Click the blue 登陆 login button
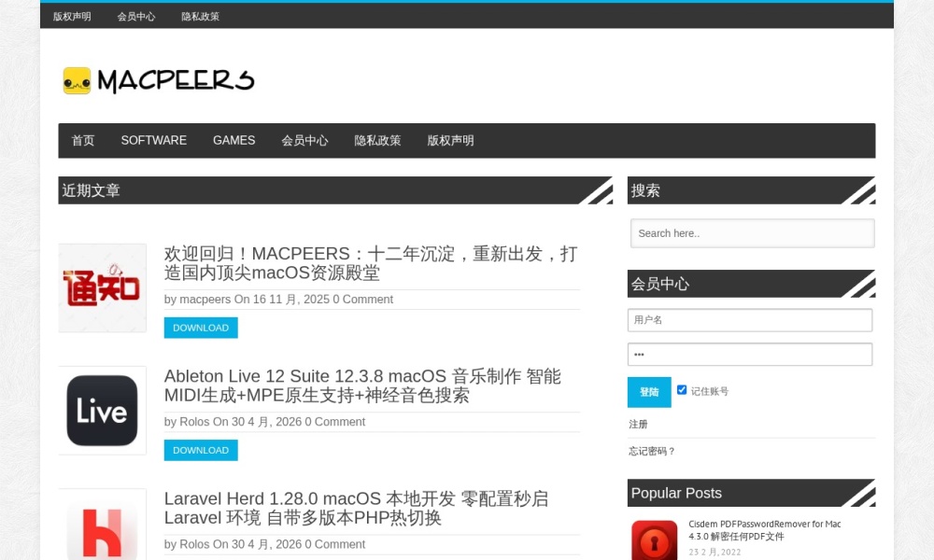 click(649, 392)
